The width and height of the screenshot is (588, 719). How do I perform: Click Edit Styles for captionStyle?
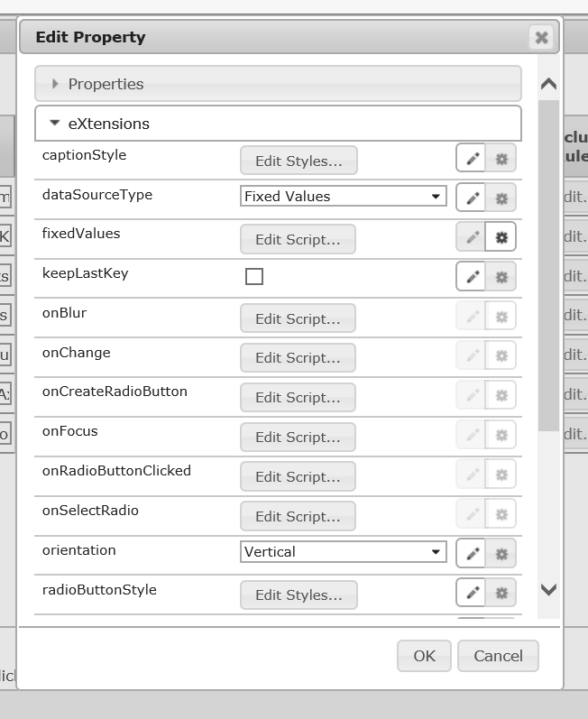[299, 161]
